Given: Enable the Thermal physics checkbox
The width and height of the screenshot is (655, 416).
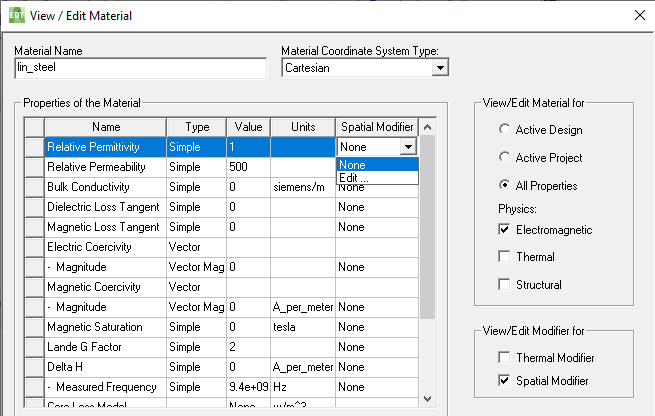Looking at the screenshot, I should click(503, 257).
